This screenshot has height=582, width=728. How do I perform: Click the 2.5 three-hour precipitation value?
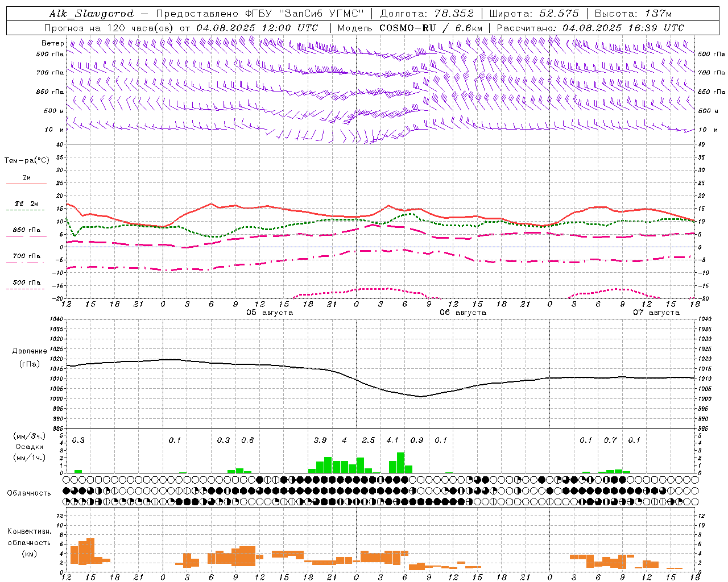click(x=369, y=440)
